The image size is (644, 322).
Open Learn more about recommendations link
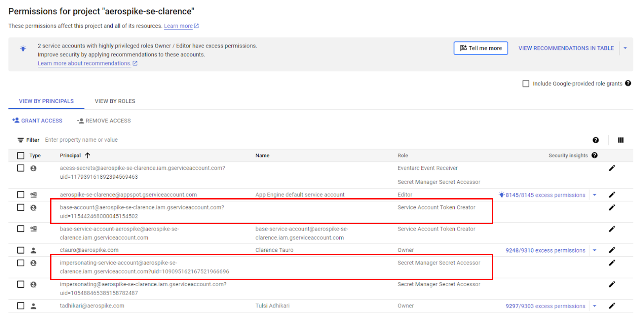coord(88,63)
